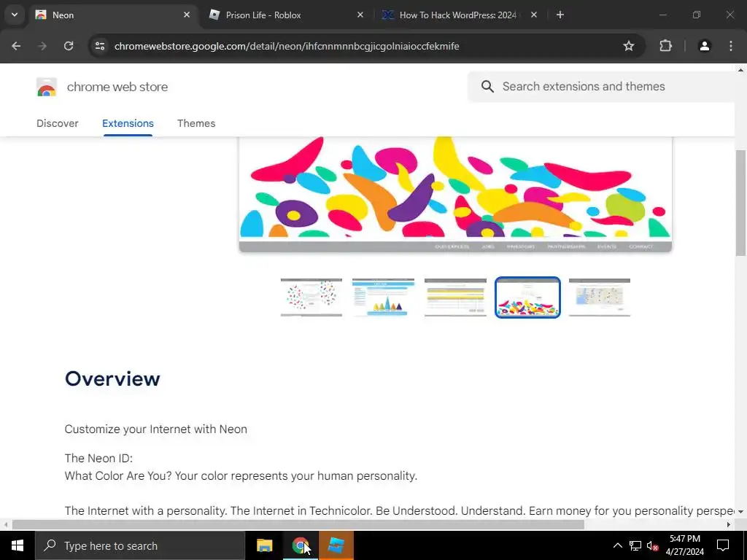
Task: Click the taskbar 'Type here to search' box
Action: pyautogui.click(x=139, y=545)
